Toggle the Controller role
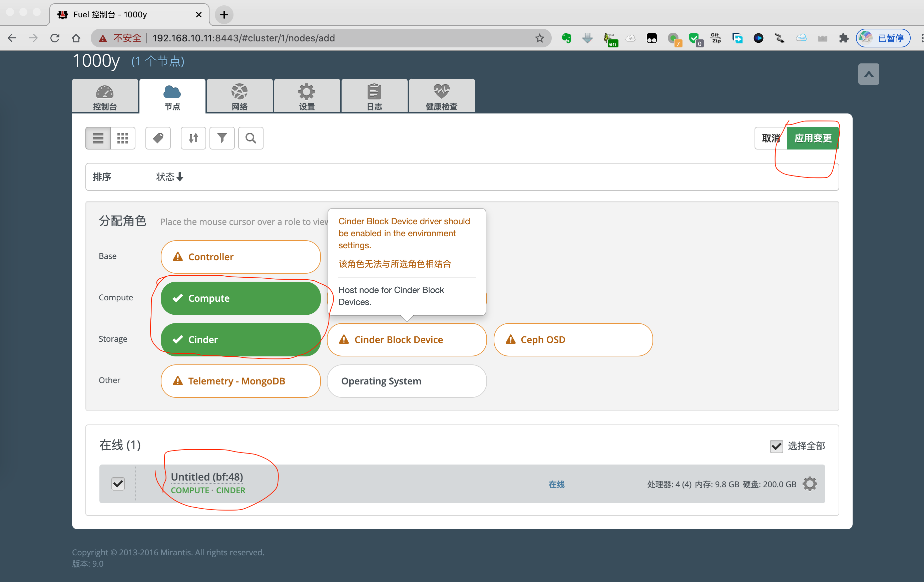The width and height of the screenshot is (924, 582). (241, 257)
